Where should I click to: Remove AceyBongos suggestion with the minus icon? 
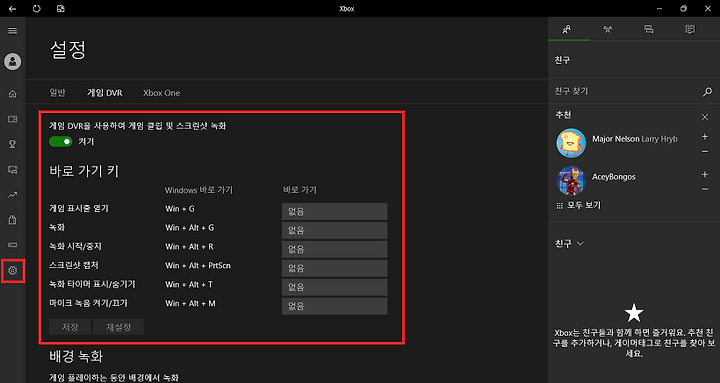[x=705, y=189]
